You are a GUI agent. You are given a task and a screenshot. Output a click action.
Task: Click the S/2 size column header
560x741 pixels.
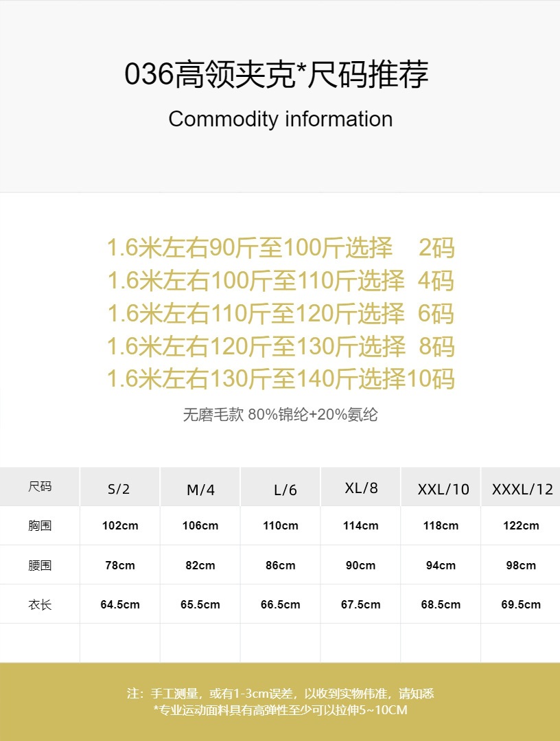pyautogui.click(x=119, y=489)
